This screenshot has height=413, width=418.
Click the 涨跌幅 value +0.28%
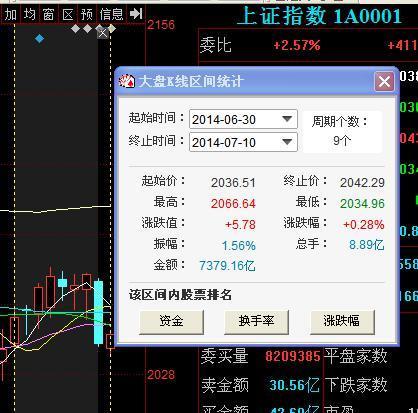click(364, 225)
